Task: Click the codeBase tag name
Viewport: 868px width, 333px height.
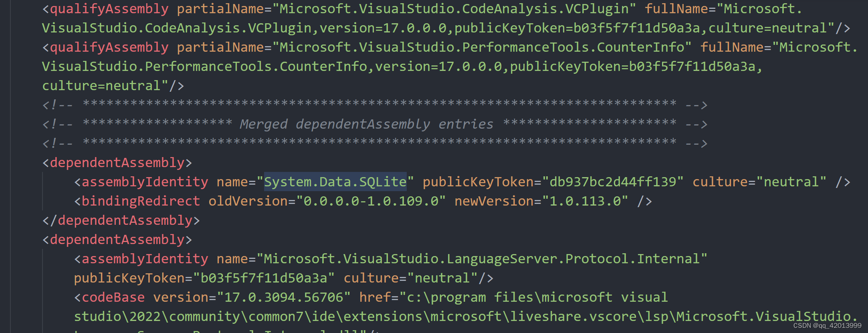Action: (x=113, y=297)
